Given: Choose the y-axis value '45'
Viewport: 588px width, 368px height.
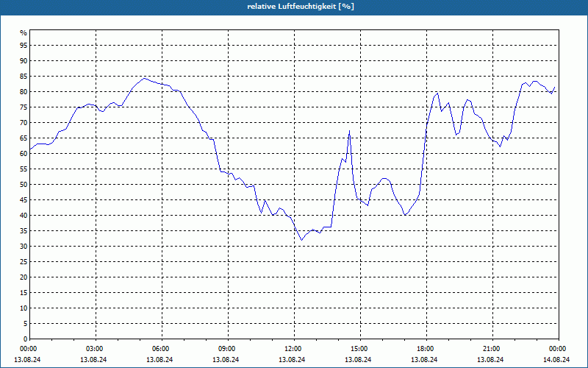Looking at the screenshot, I should point(24,199).
